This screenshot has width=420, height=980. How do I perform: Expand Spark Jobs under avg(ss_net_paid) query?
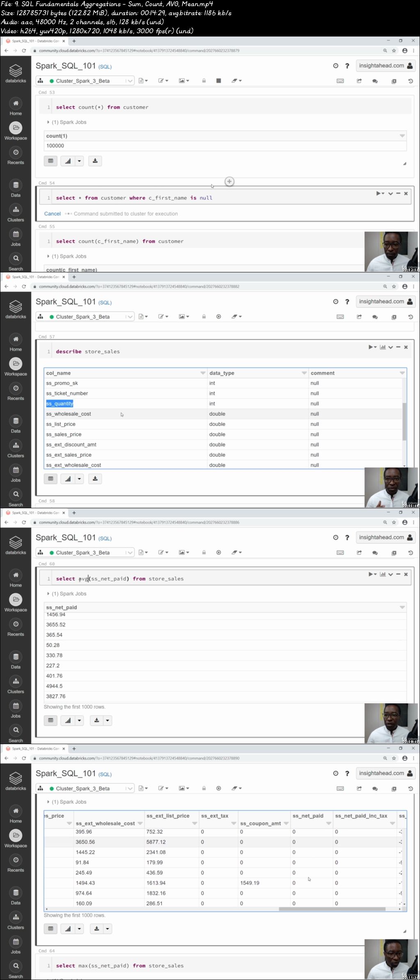(67, 594)
